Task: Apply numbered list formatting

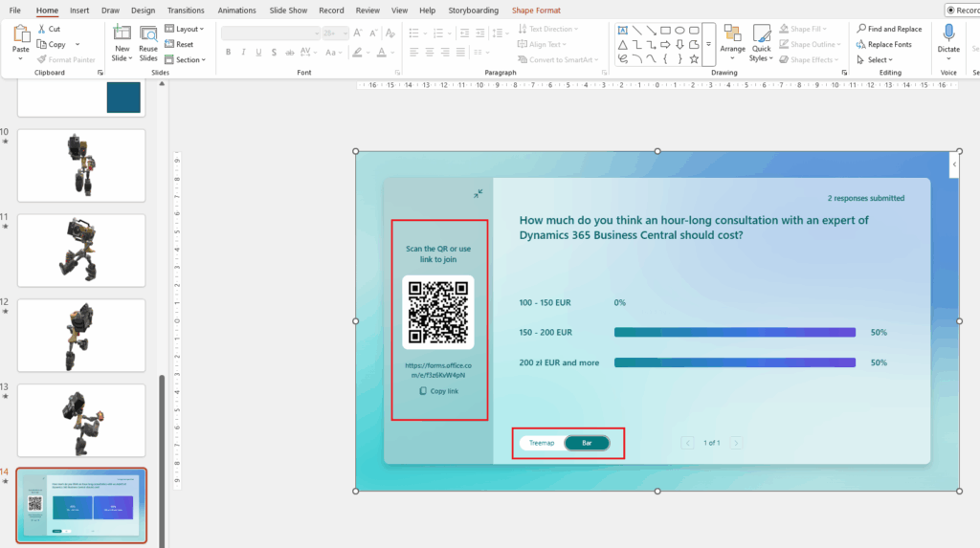Action: point(438,33)
